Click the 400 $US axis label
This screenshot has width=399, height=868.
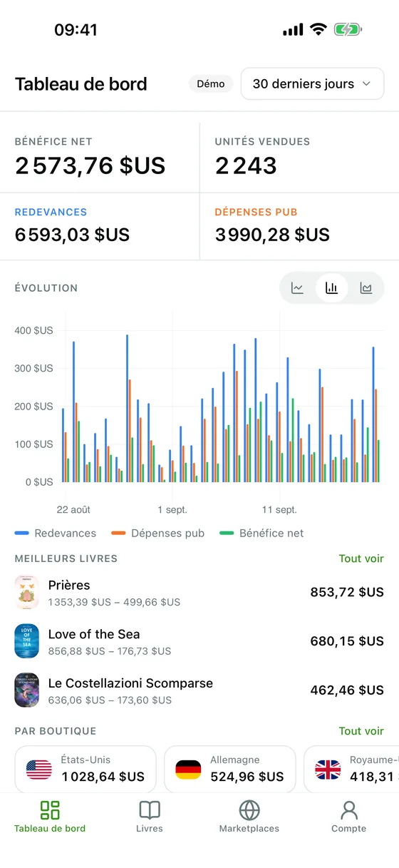33,331
